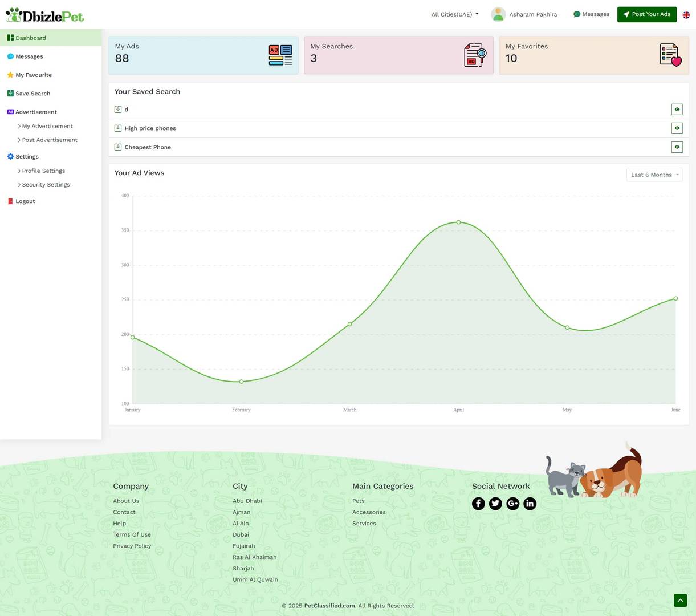View the 'High price phones' saved search

tap(677, 128)
